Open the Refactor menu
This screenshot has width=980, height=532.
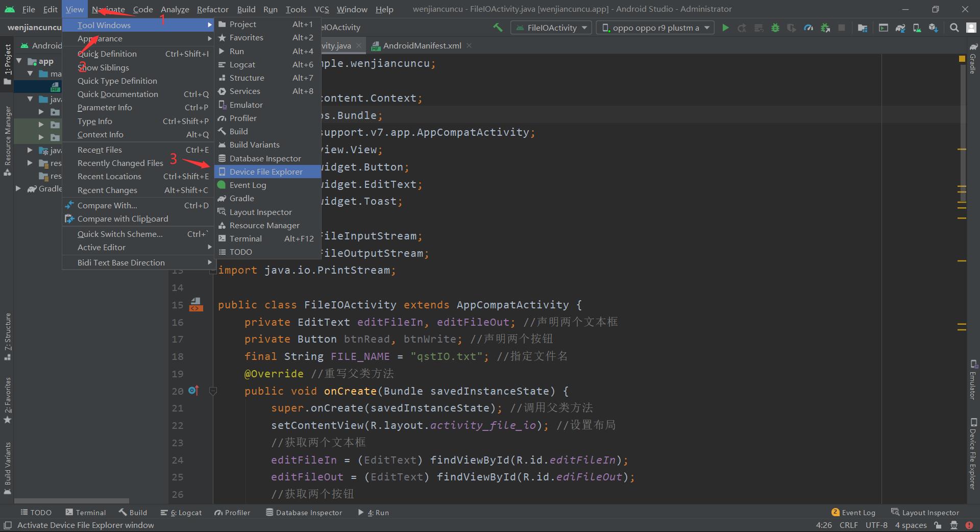pos(213,9)
